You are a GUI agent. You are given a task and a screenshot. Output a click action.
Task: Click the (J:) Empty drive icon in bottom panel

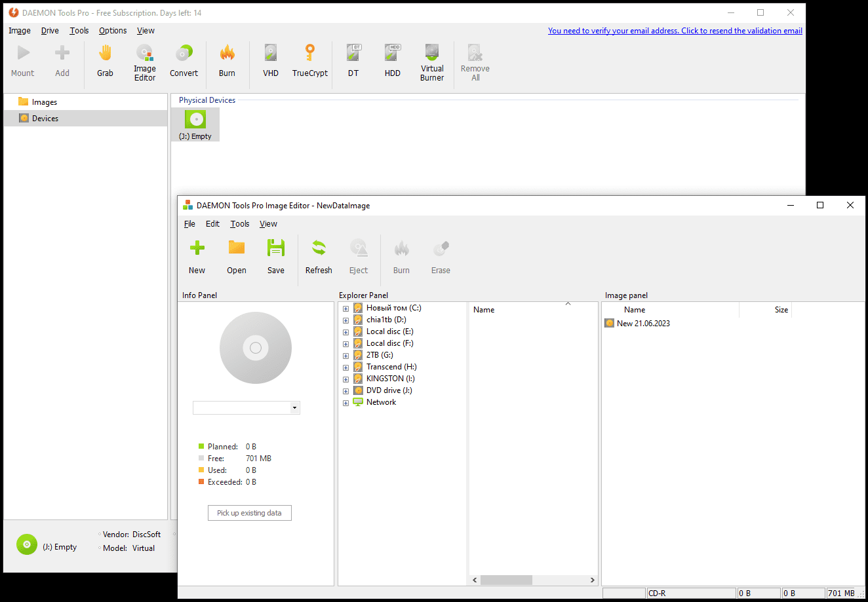click(27, 544)
